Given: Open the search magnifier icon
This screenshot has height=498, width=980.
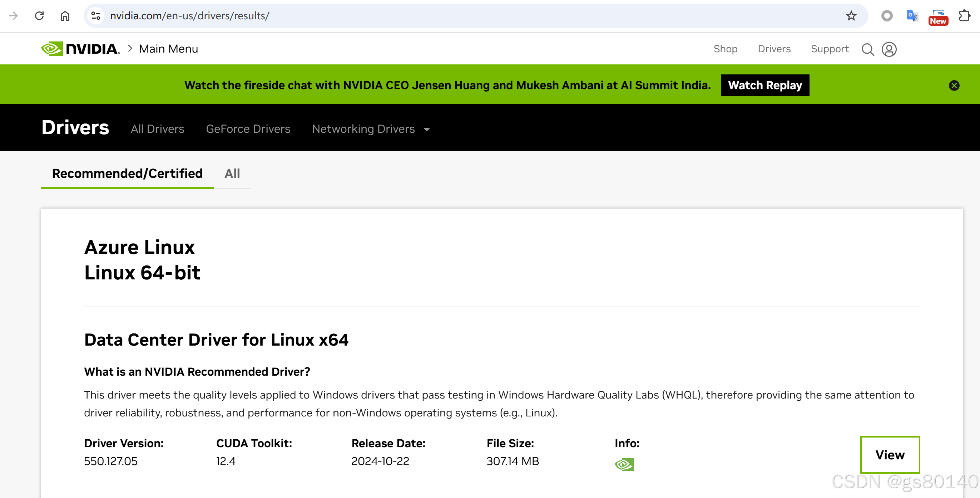Looking at the screenshot, I should click(x=867, y=49).
